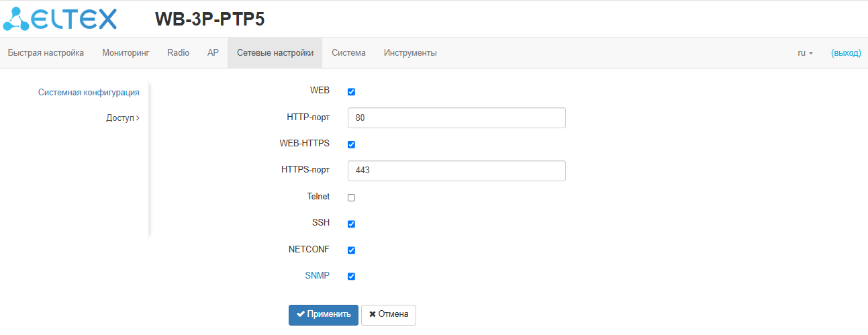868x335 pixels.
Task: Go to Быстрая настройка tab
Action: [x=46, y=53]
